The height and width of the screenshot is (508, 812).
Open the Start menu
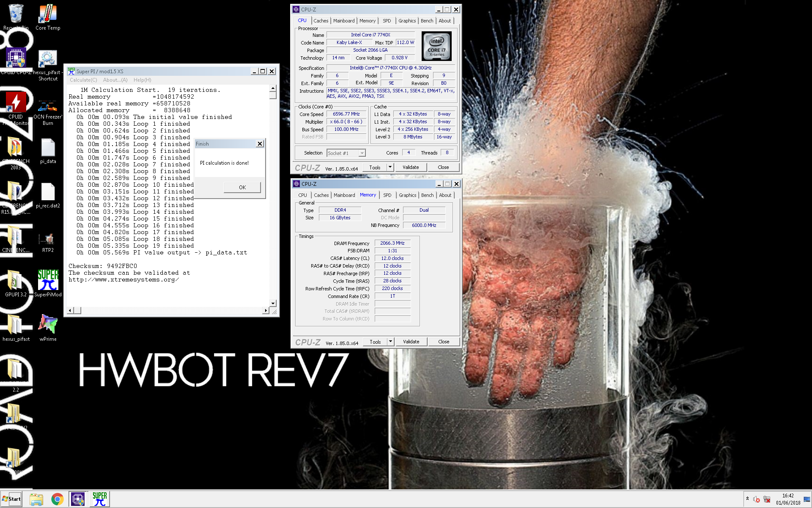click(11, 499)
